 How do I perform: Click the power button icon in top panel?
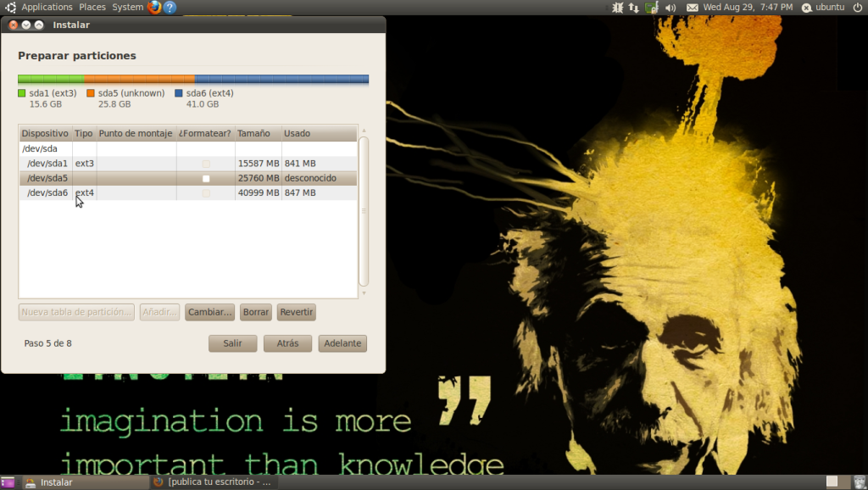[858, 7]
